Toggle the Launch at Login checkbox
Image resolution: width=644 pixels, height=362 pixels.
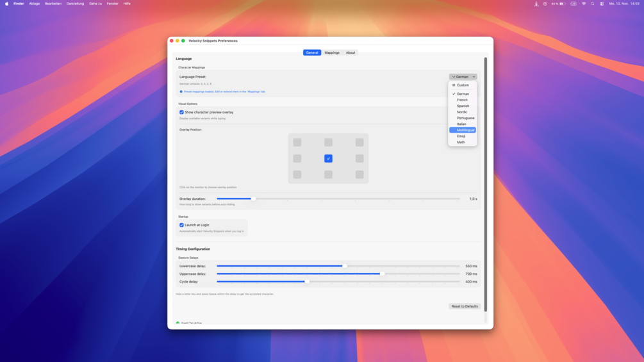click(x=181, y=225)
